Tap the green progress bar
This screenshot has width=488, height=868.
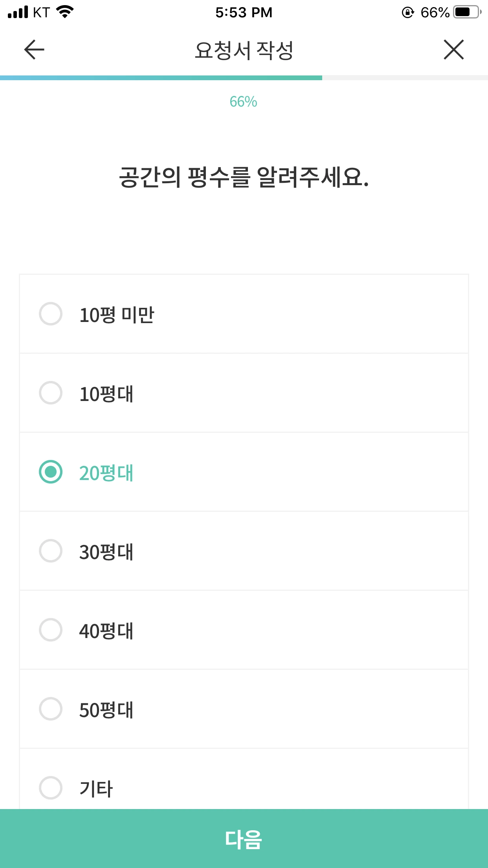coord(161,78)
